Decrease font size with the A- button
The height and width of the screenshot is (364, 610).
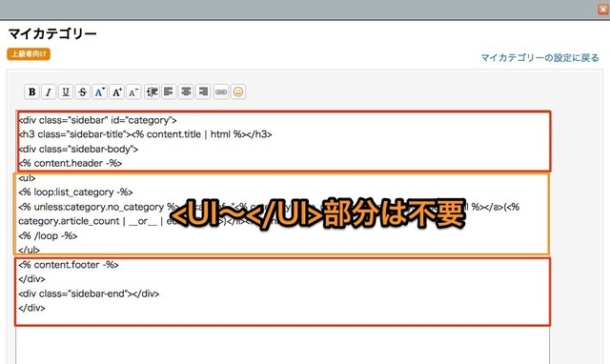tap(133, 92)
